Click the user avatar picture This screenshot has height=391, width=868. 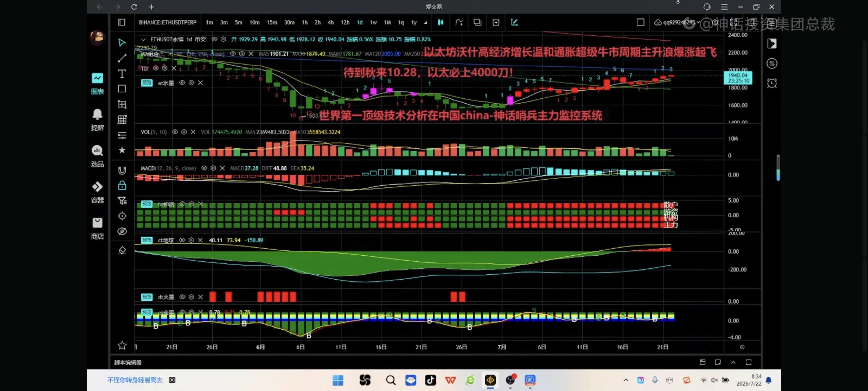point(97,38)
